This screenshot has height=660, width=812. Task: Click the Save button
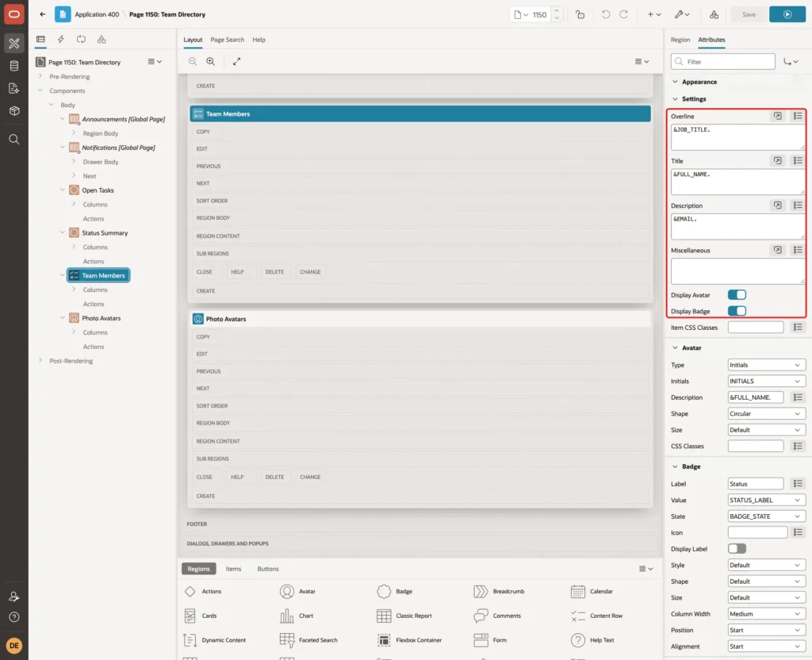click(749, 14)
